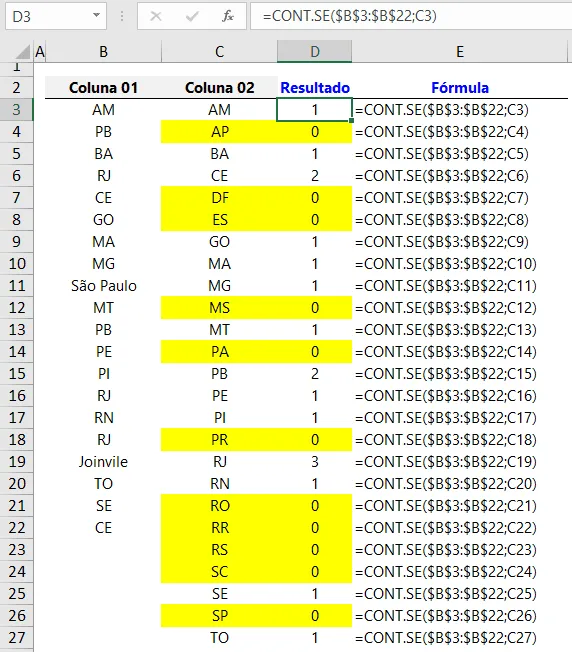Select row 19 header
The image size is (572, 652).
pos(17,462)
